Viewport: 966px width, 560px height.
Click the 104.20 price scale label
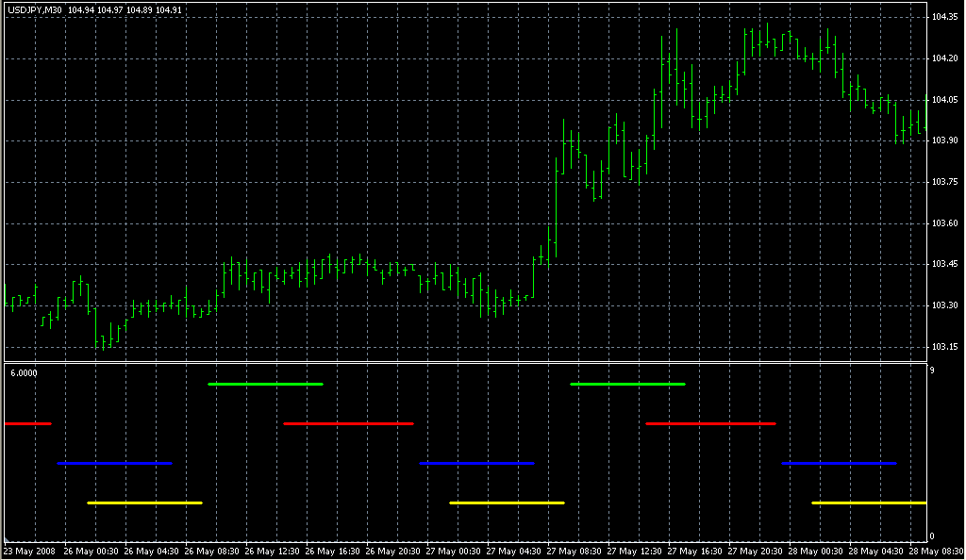pos(944,58)
